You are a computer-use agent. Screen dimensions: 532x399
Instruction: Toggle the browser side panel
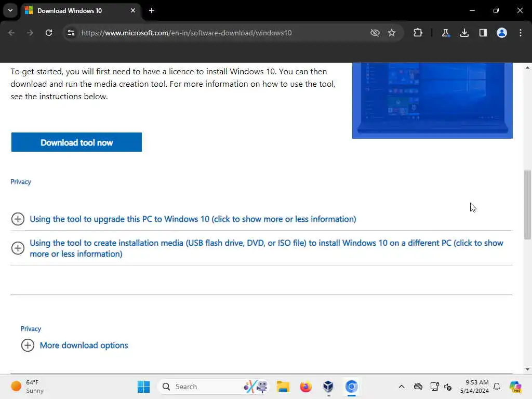pos(483,33)
